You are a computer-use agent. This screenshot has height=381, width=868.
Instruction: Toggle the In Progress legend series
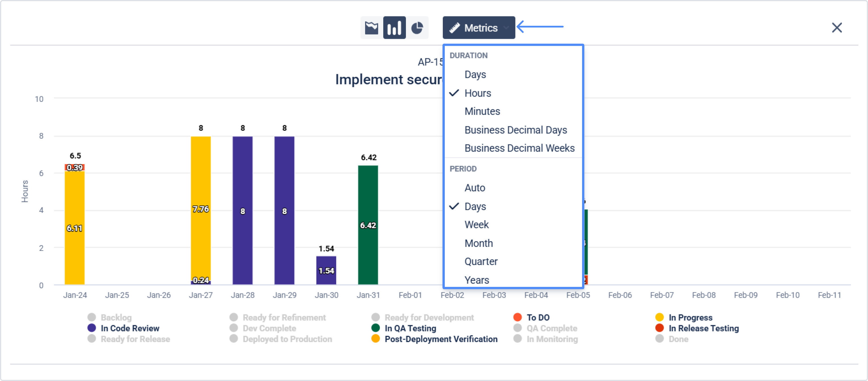[x=690, y=317]
